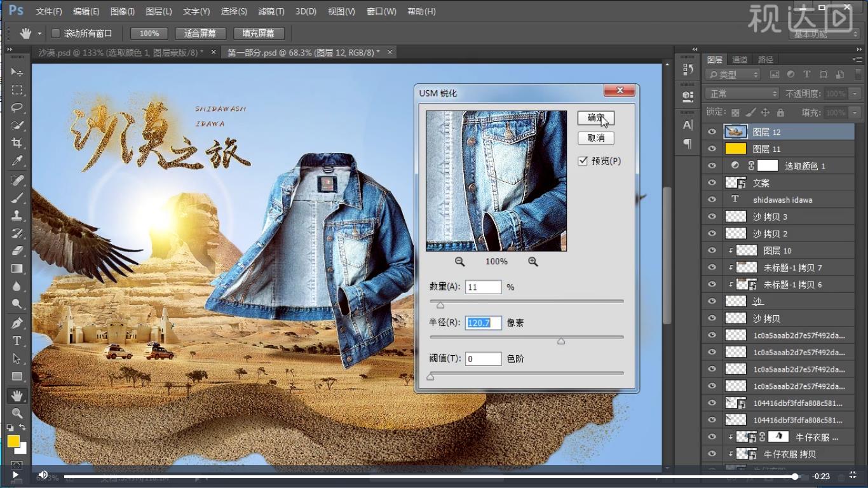Hide the 文案 layer

point(712,182)
